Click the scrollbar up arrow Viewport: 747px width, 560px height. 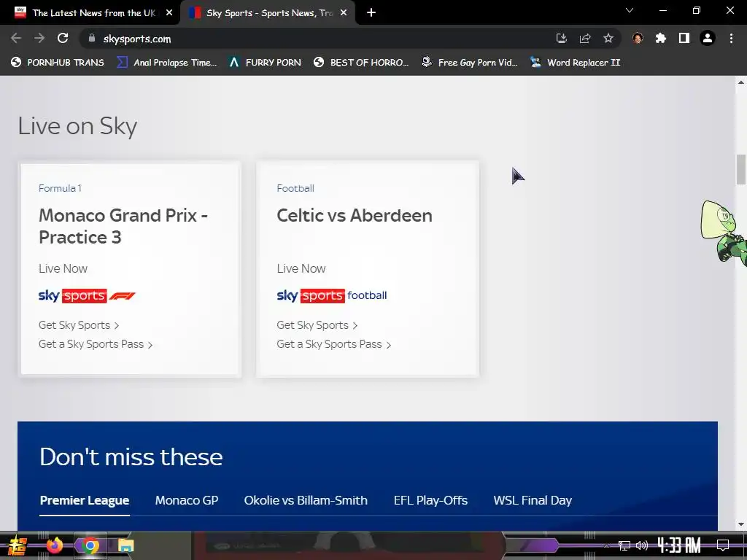[741, 82]
